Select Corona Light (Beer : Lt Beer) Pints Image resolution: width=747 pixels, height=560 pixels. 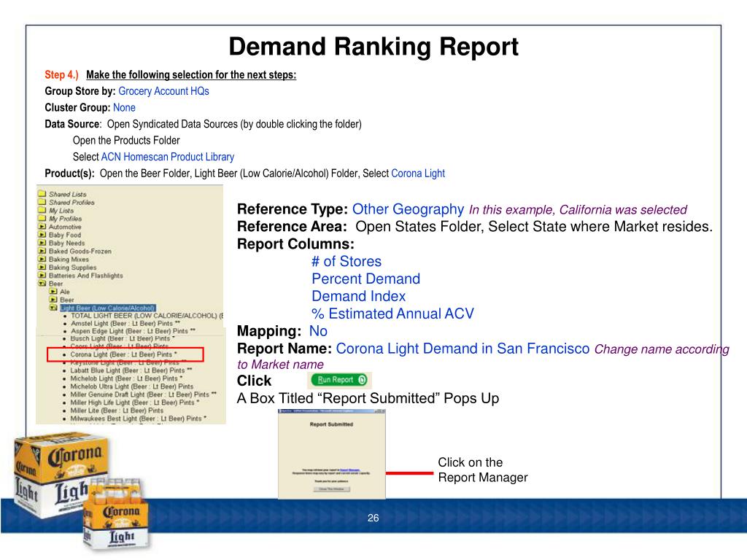(x=123, y=355)
